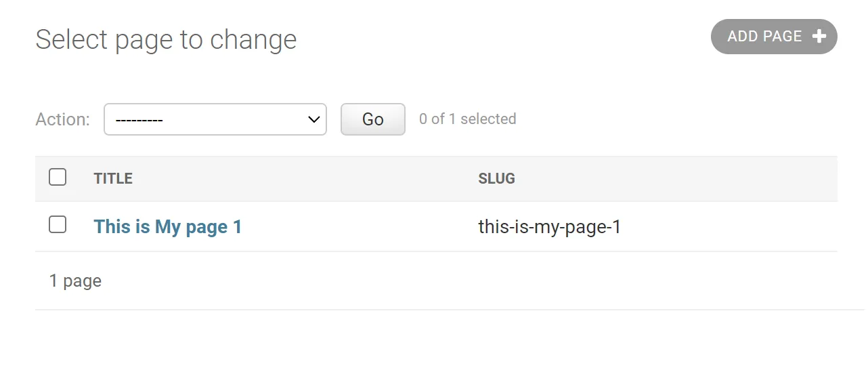Toggle the select-all checkbox in header

(x=58, y=178)
